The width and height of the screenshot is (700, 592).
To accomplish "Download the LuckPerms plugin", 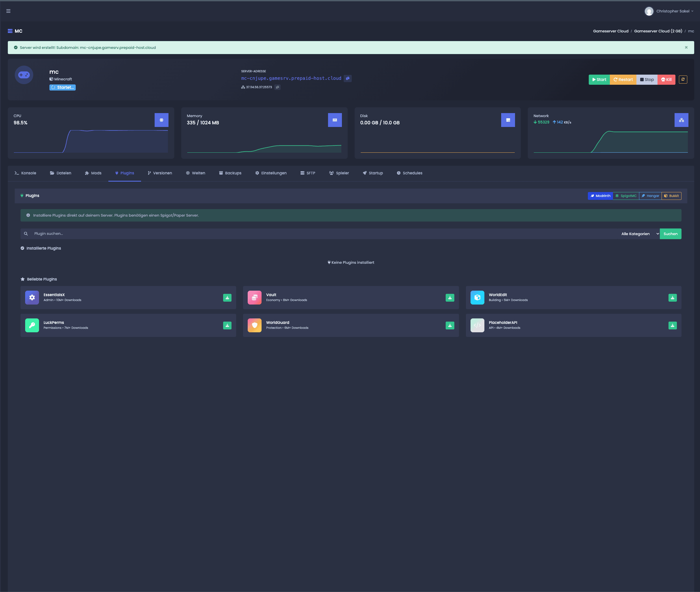I will 227,325.
